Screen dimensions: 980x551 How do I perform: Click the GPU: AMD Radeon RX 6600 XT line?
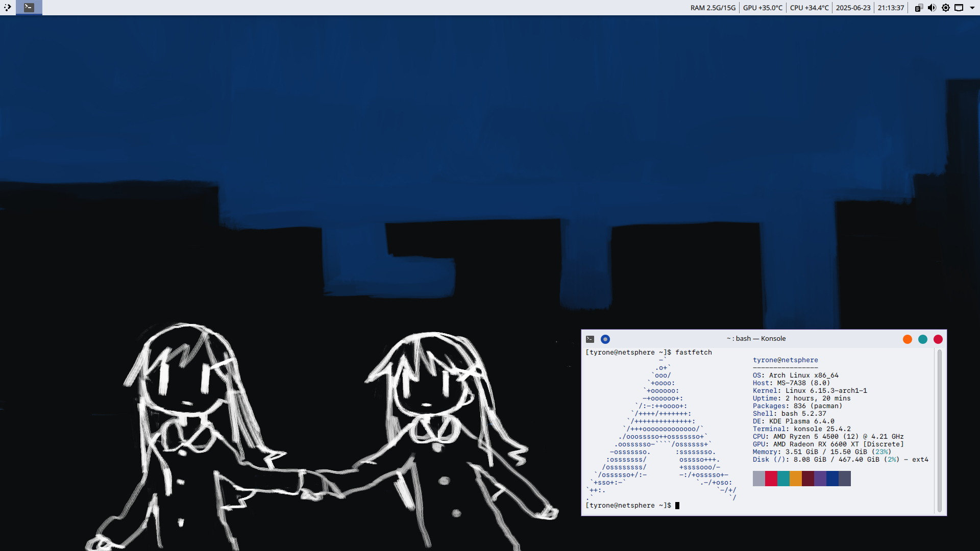pyautogui.click(x=828, y=444)
